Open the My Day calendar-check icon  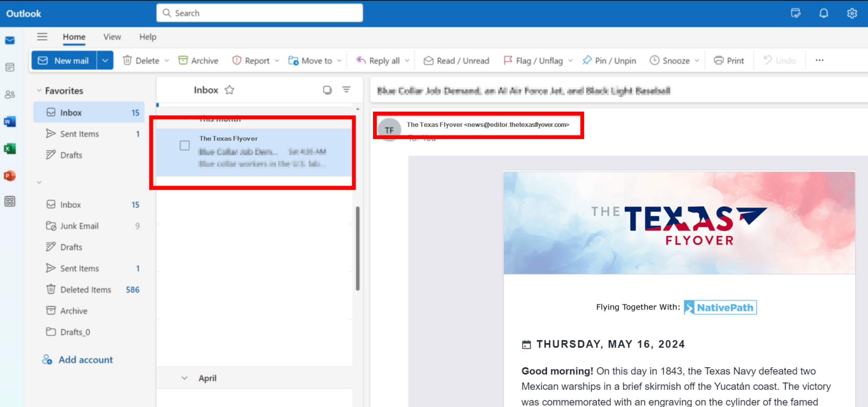796,13
